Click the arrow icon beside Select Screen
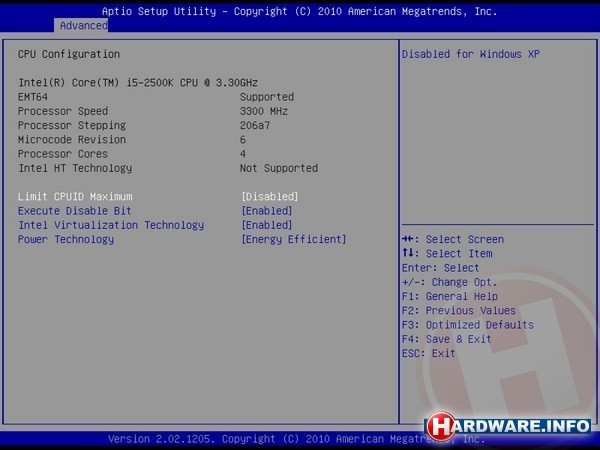Screen dimensions: 600x450 point(410,240)
